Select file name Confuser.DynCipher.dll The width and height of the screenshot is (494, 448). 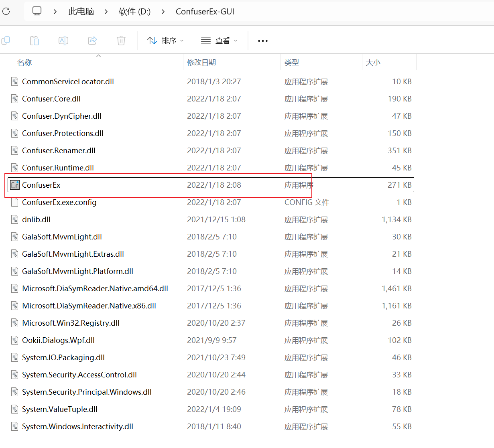tap(62, 116)
